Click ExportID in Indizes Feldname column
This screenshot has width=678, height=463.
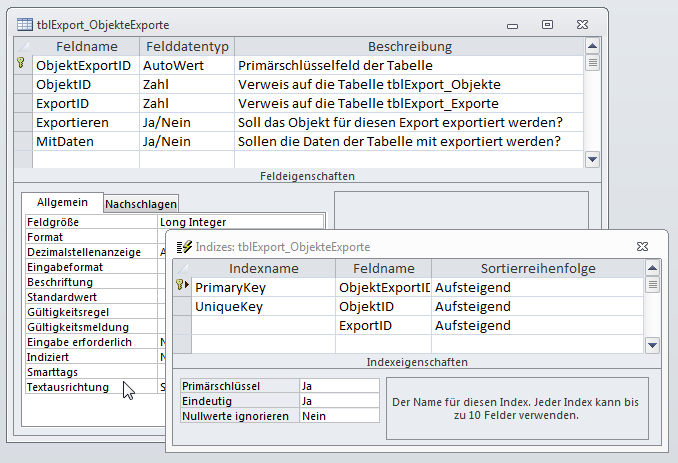click(383, 326)
